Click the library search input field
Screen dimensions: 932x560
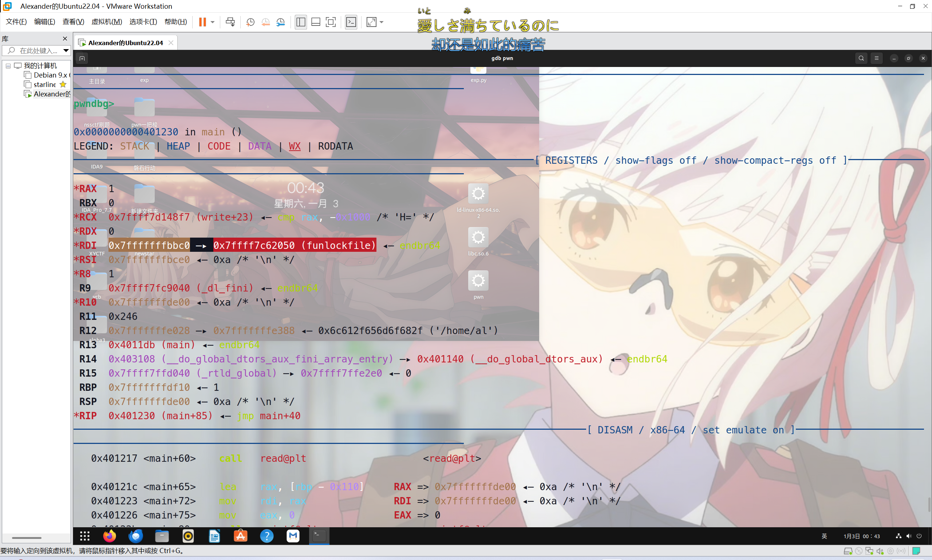[x=38, y=50]
